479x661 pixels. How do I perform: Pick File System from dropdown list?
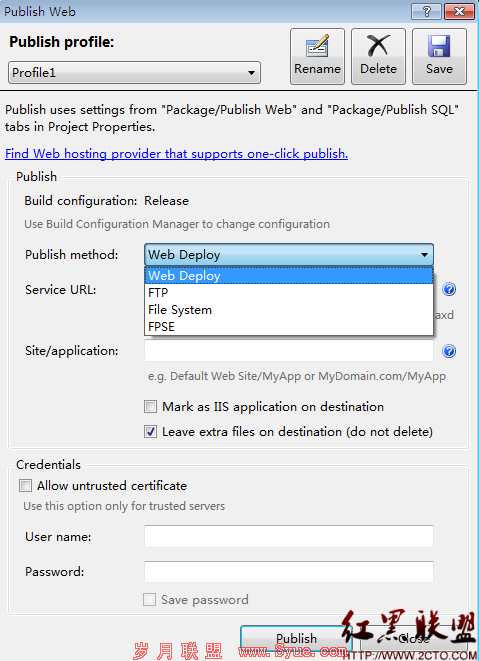pyautogui.click(x=289, y=310)
